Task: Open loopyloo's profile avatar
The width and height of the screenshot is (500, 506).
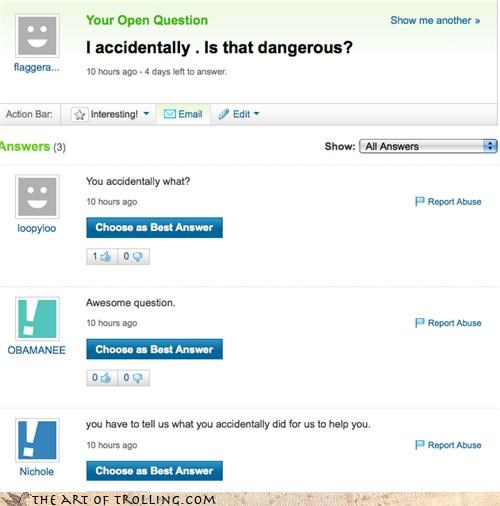Action: pos(37,197)
